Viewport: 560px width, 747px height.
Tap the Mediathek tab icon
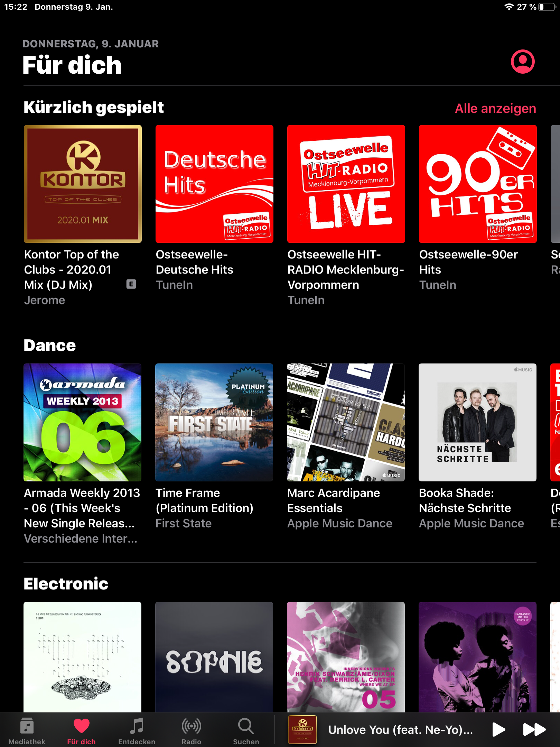tap(27, 726)
